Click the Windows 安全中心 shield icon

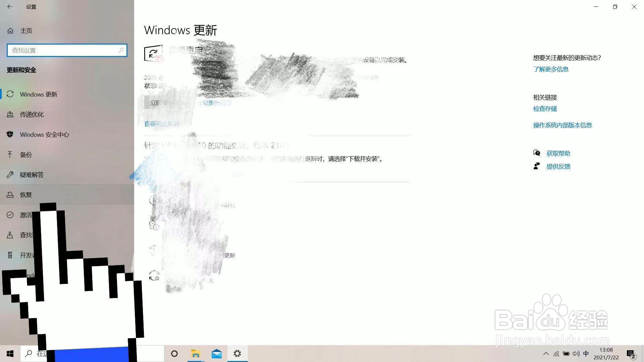[x=10, y=134]
